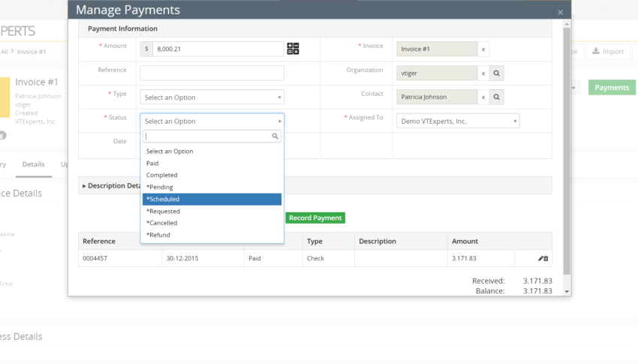Viewport: 638px width, 364px height.
Task: Click the Paid cell in payment row
Action: tap(254, 258)
